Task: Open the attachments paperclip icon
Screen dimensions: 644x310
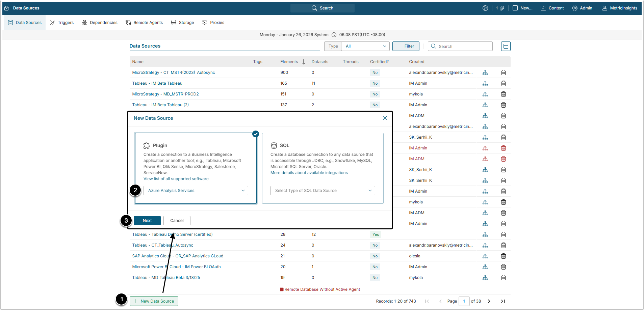Action: [502, 8]
